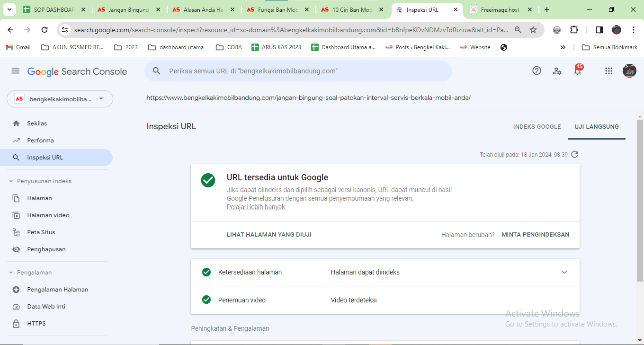
Task: Click the URL inspection search field
Action: tap(298, 71)
